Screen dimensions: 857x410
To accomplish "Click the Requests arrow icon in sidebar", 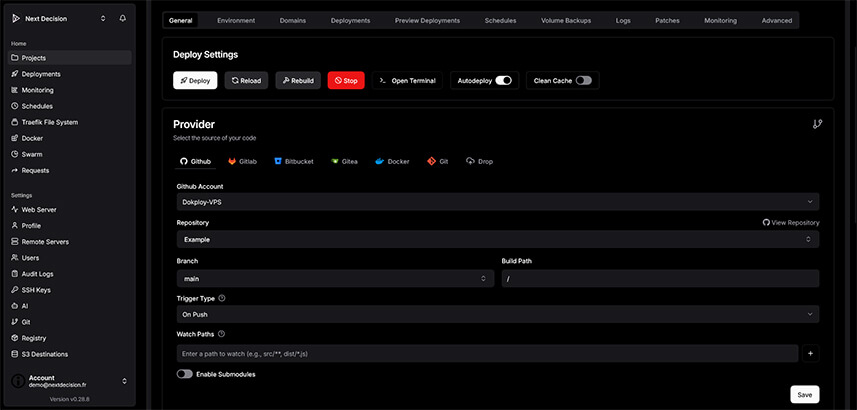I will [15, 171].
